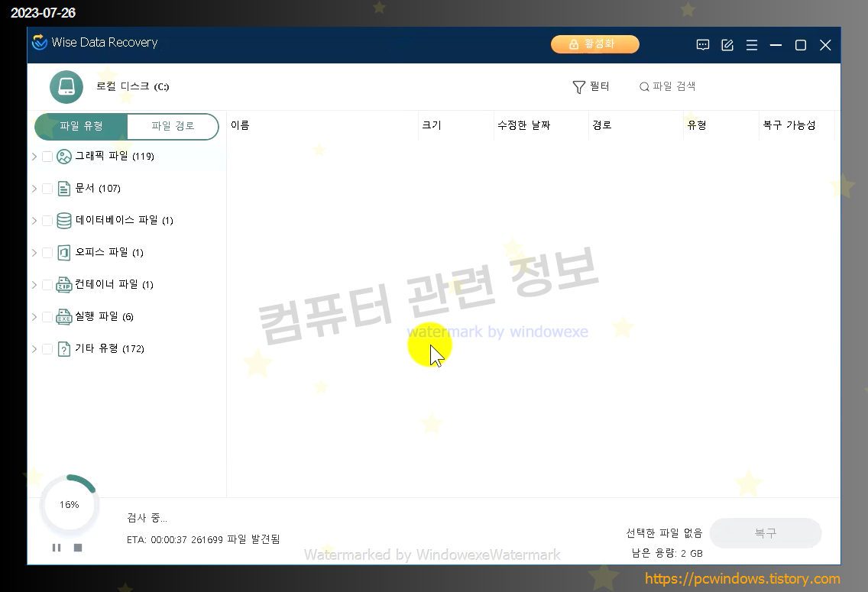Image resolution: width=868 pixels, height=592 pixels.
Task: Select the 실행 파일 (6) row text
Action: click(104, 316)
